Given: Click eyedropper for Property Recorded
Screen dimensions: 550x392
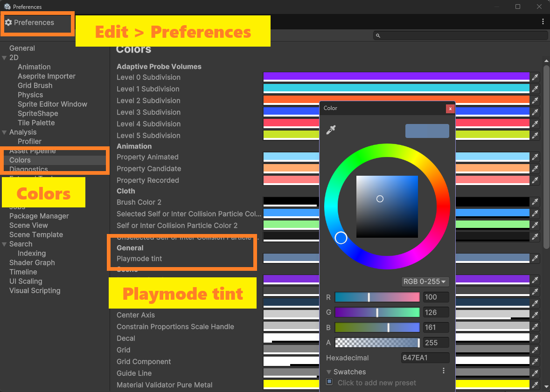Looking at the screenshot, I should click(x=535, y=180).
